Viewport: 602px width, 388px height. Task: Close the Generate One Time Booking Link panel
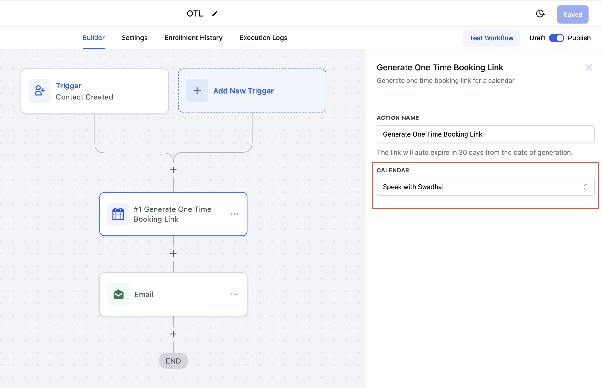point(589,68)
